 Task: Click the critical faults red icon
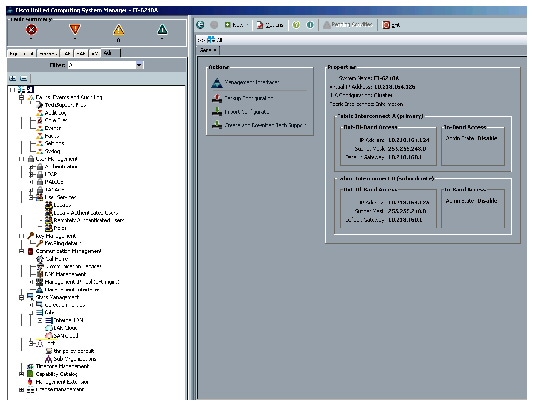pyautogui.click(x=31, y=30)
